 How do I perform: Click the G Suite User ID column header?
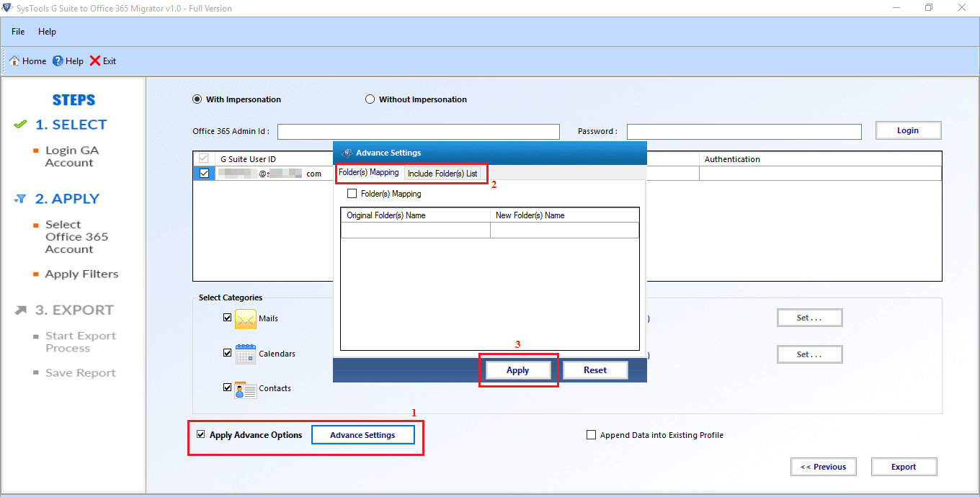[x=275, y=159]
